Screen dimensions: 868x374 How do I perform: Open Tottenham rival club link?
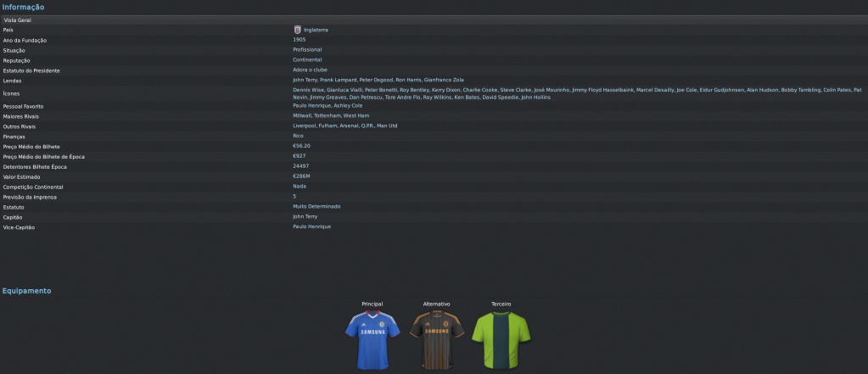point(327,115)
